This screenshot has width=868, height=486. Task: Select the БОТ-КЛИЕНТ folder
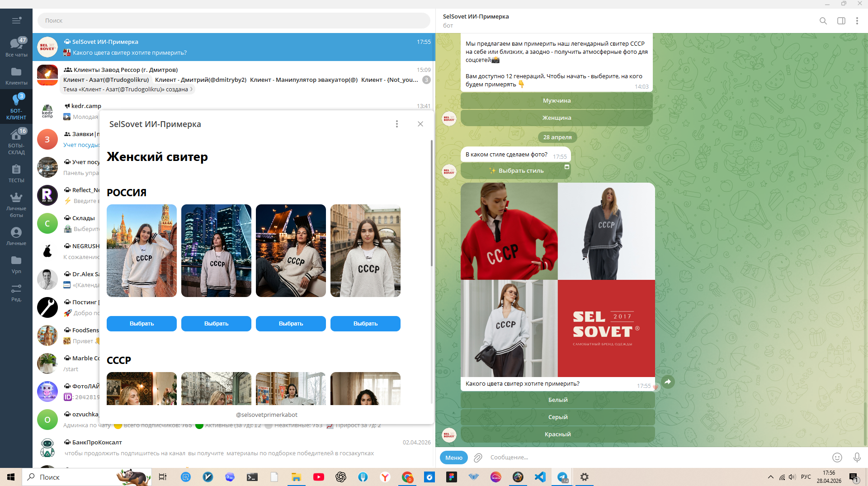[16, 107]
